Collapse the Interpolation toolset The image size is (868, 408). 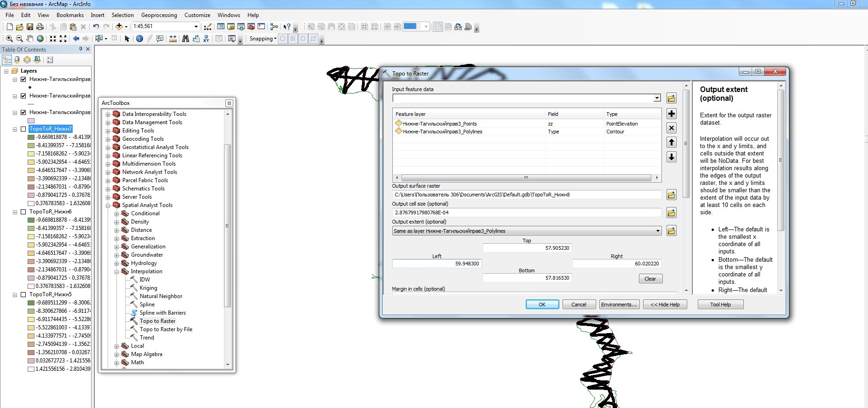[x=116, y=271]
